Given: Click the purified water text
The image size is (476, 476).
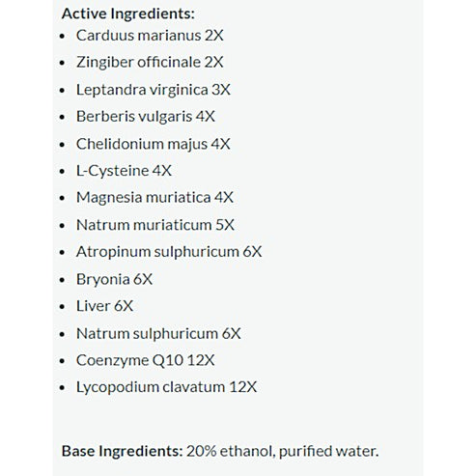Looking at the screenshot, I should coord(327,451).
